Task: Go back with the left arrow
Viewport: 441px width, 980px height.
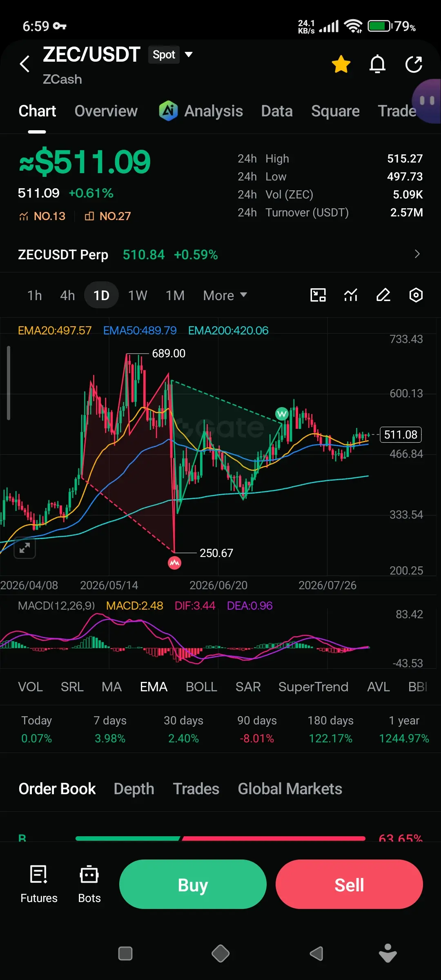Action: [x=25, y=64]
